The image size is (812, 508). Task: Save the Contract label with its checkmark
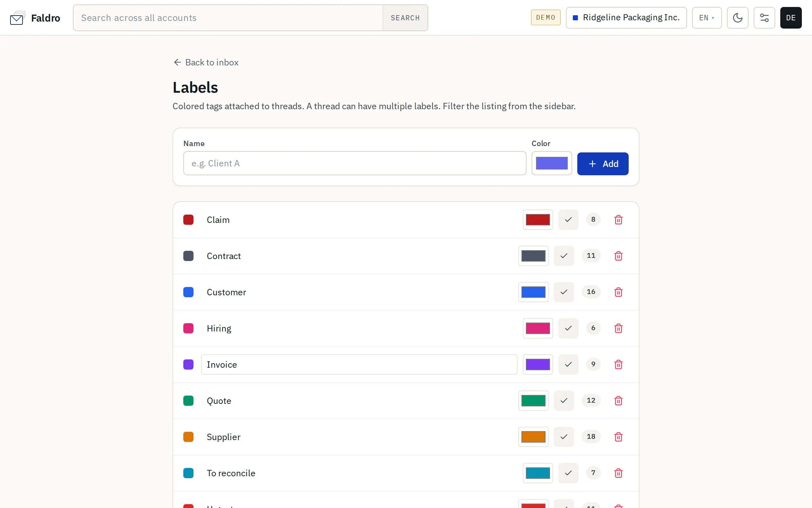pos(564,256)
